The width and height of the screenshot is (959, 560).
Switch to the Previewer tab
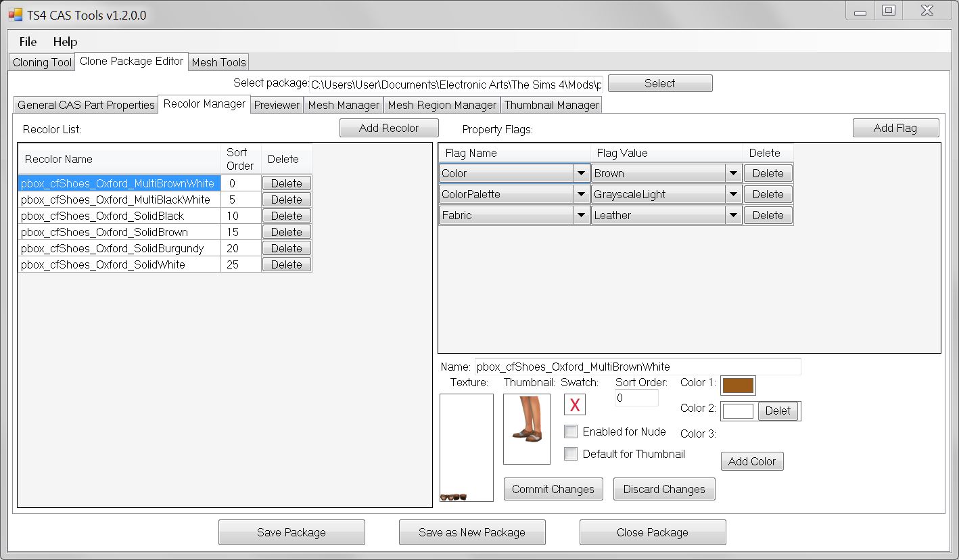pos(277,104)
